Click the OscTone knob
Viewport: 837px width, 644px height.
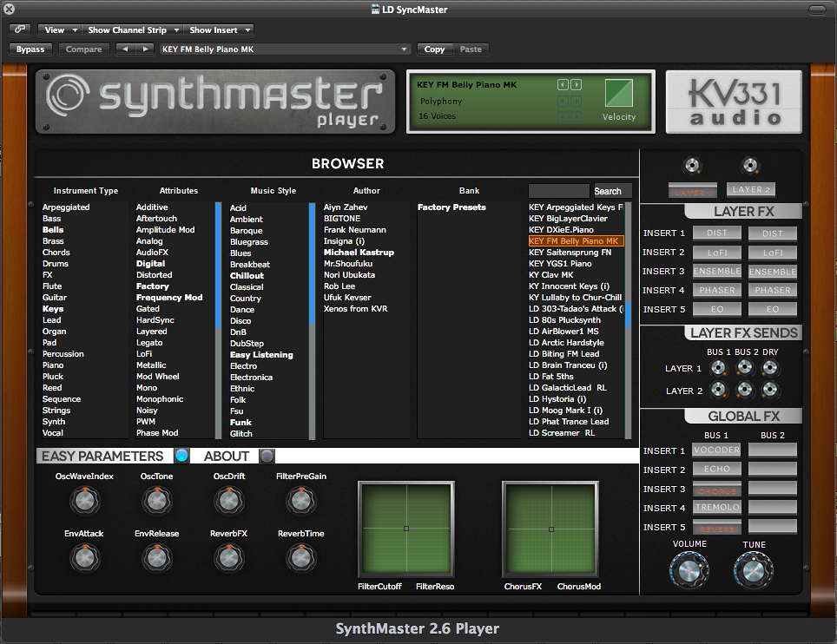tap(156, 501)
